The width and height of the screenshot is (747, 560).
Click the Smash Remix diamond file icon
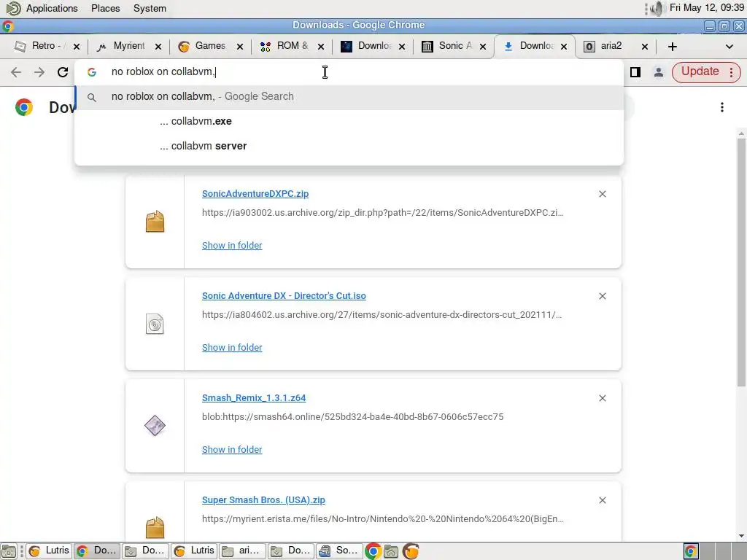(155, 426)
